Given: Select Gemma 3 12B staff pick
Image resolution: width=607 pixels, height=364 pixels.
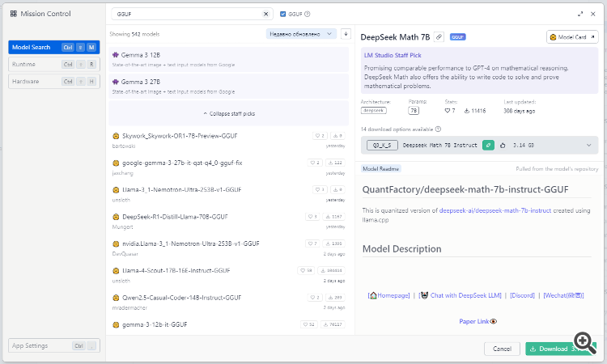Looking at the screenshot, I should pos(228,59).
